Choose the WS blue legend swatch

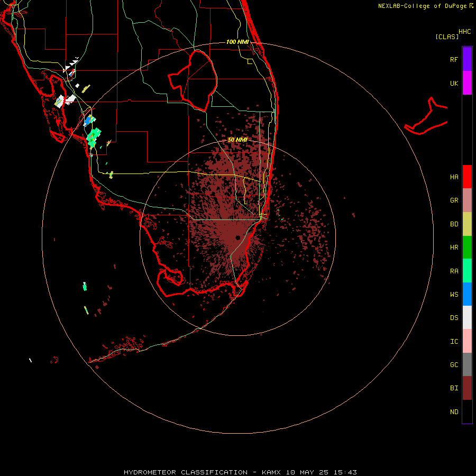(x=467, y=294)
